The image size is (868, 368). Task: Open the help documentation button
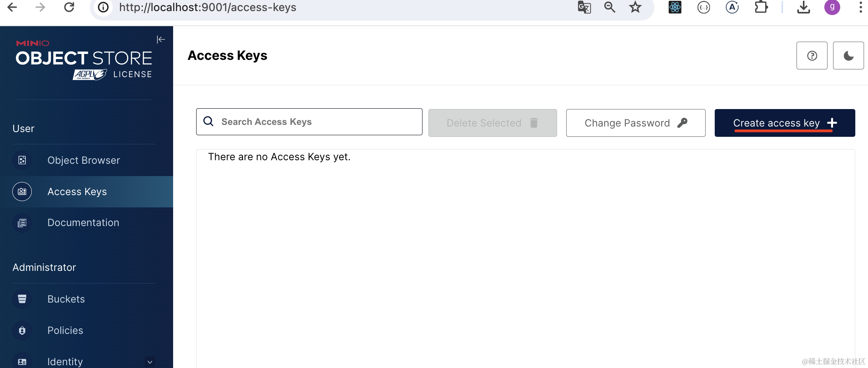click(x=812, y=56)
